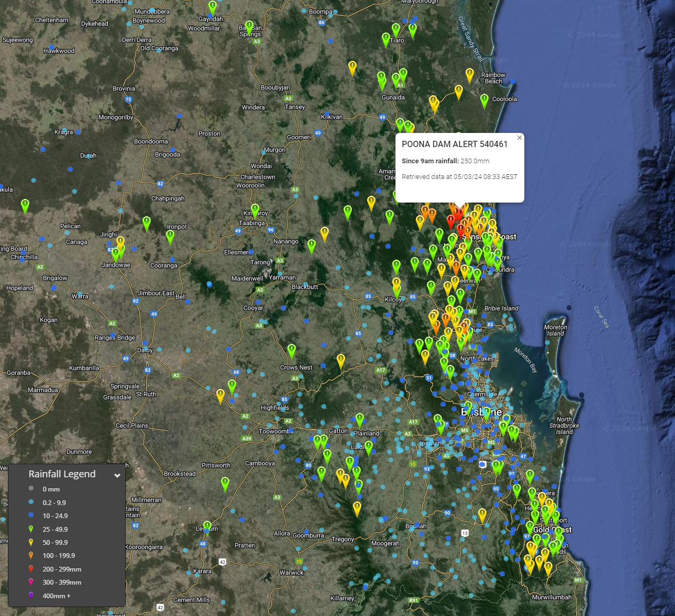Image resolution: width=675 pixels, height=616 pixels.
Task: Select the green marker at Gayndah
Action: click(x=212, y=8)
